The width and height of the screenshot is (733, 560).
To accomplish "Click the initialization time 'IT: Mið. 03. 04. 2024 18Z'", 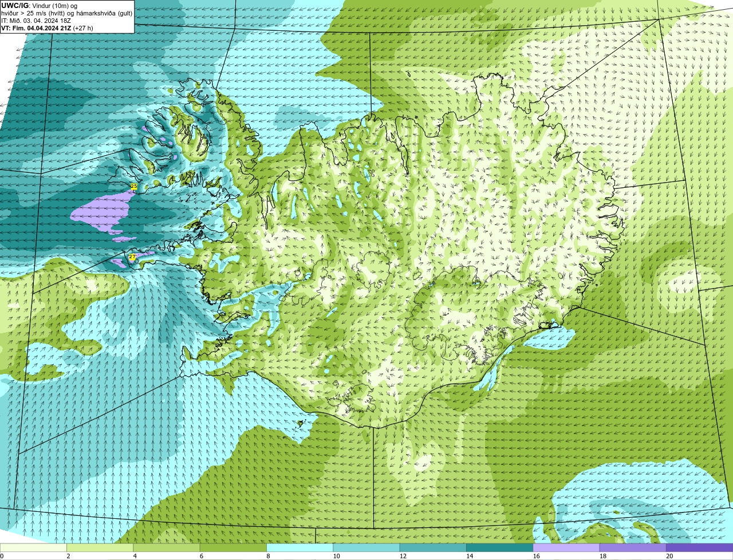I will point(36,21).
